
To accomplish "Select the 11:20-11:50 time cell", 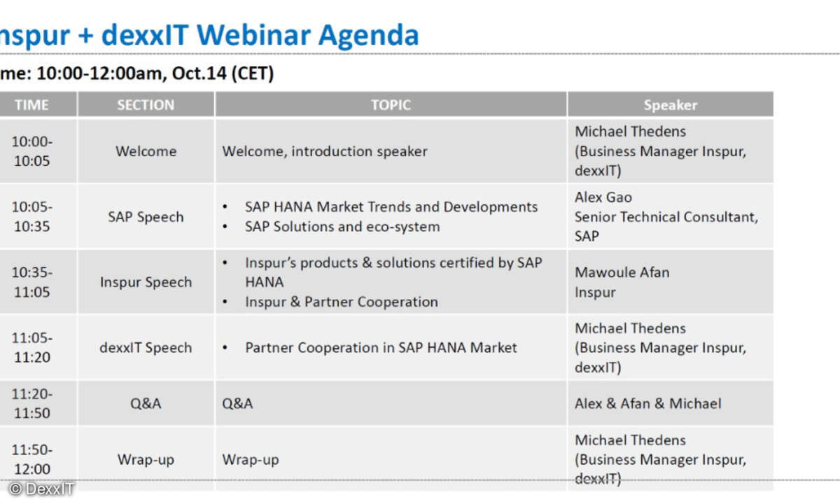I will [38, 403].
